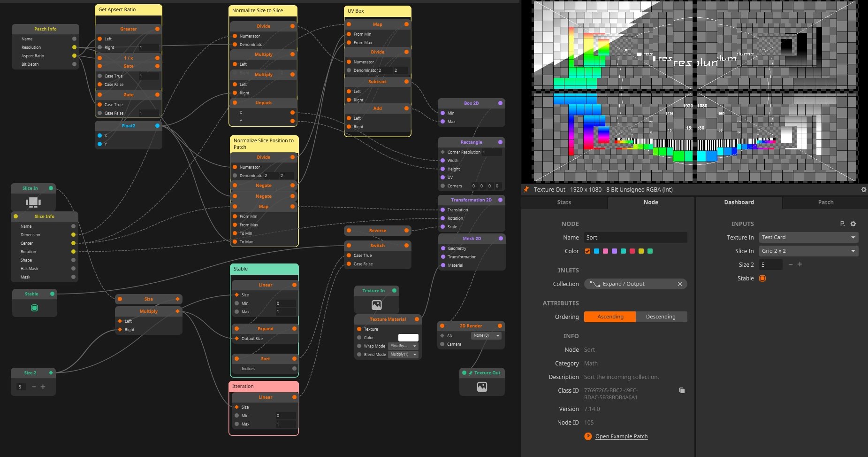The width and height of the screenshot is (868, 457).
Task: Open the Example Patch link
Action: coord(621,436)
